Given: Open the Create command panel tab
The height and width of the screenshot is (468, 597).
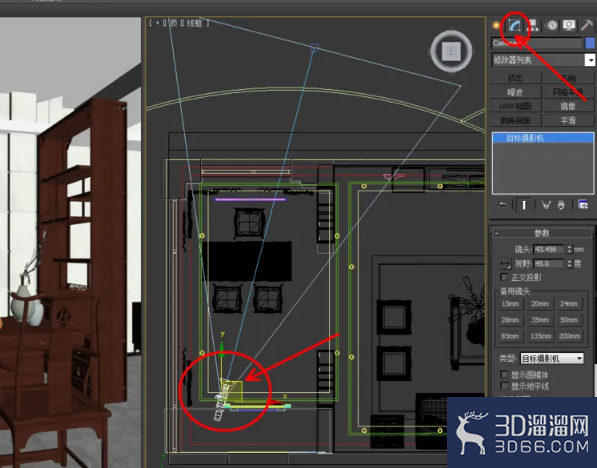Looking at the screenshot, I should [496, 26].
